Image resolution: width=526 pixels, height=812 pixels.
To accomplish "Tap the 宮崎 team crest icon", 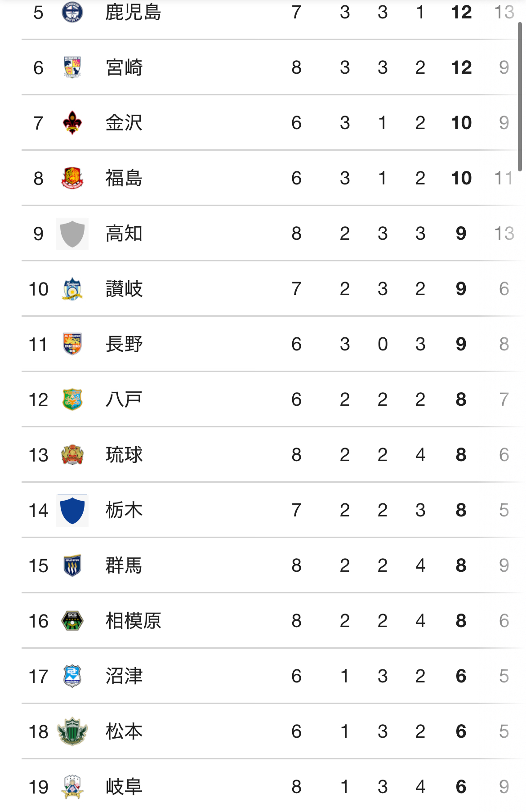I will click(72, 67).
